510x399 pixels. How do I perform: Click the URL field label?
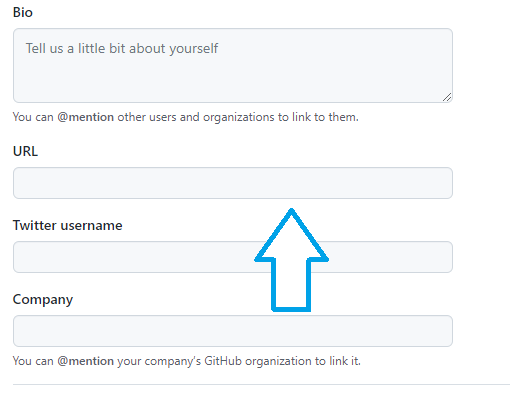tap(25, 151)
